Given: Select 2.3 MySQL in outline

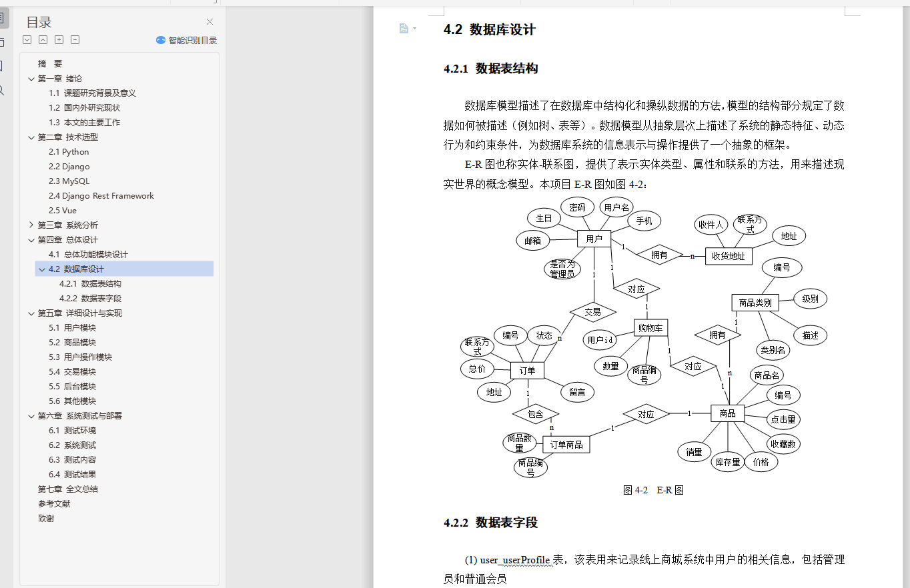Looking at the screenshot, I should tap(69, 181).
